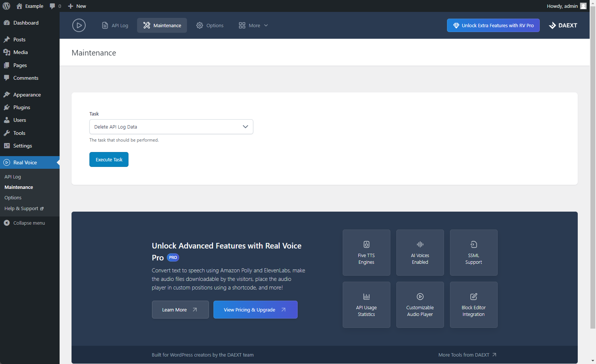Click the Five TTS Engines card
The width and height of the screenshot is (596, 364).
[x=367, y=253]
